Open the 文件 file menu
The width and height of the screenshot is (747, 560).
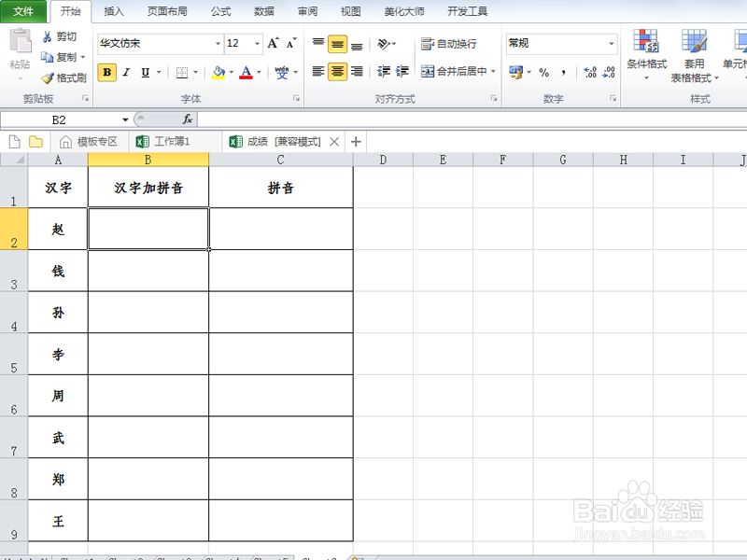tap(23, 11)
